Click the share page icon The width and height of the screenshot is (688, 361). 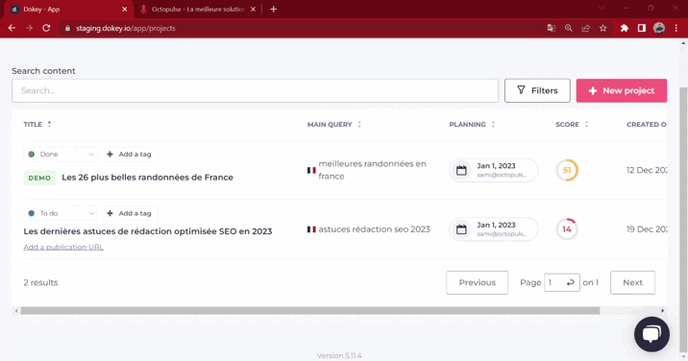(585, 28)
